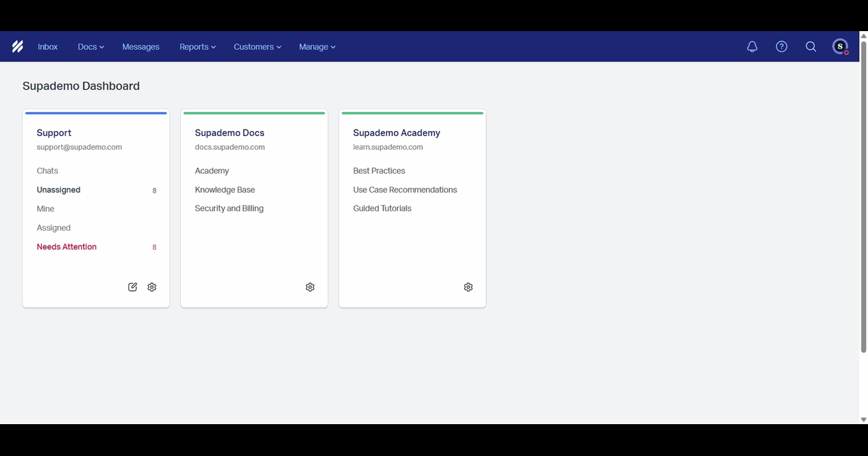Viewport: 868px width, 456px height.
Task: Go to Inbox in top navigation
Action: coord(48,47)
